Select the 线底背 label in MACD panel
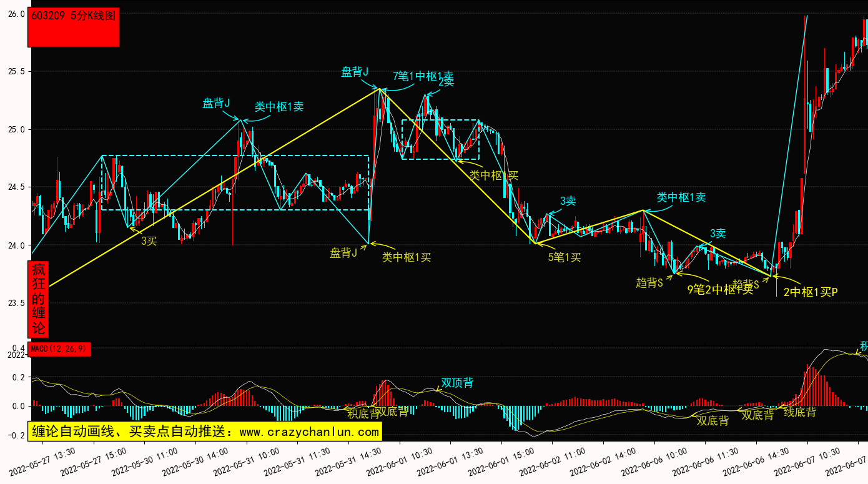The width and height of the screenshot is (868, 484). [x=800, y=412]
